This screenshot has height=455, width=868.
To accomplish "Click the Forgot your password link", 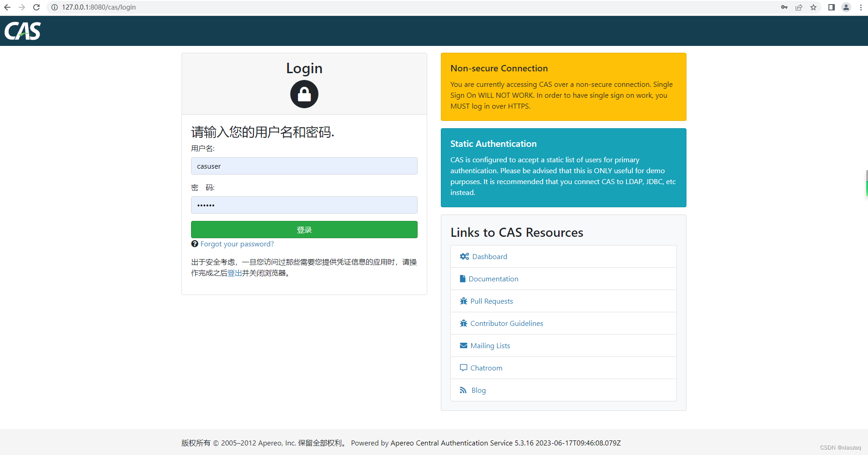I will [237, 244].
